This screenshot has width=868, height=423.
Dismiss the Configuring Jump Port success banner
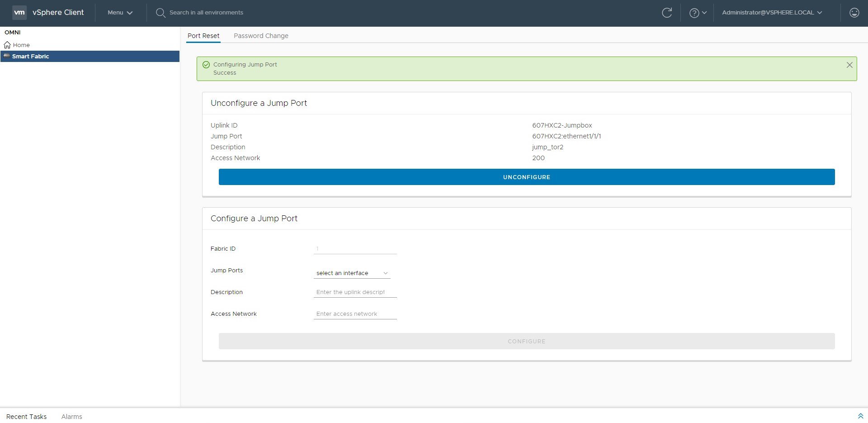pos(849,65)
